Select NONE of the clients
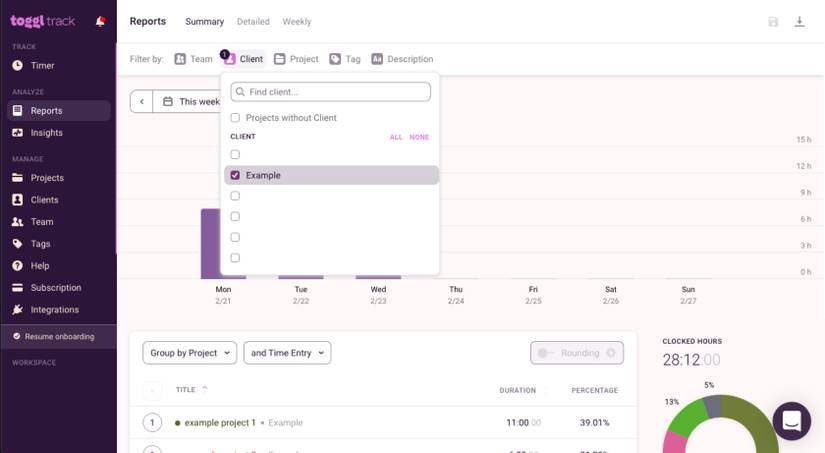Screen dimensions: 825x453 point(419,137)
